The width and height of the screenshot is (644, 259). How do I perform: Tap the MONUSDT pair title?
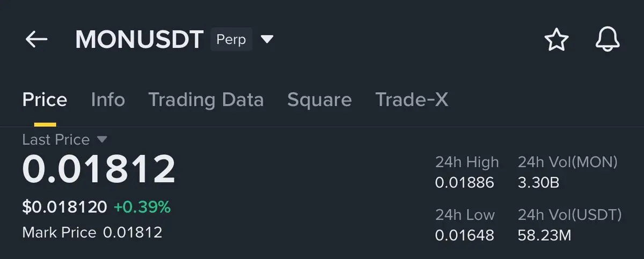(140, 39)
